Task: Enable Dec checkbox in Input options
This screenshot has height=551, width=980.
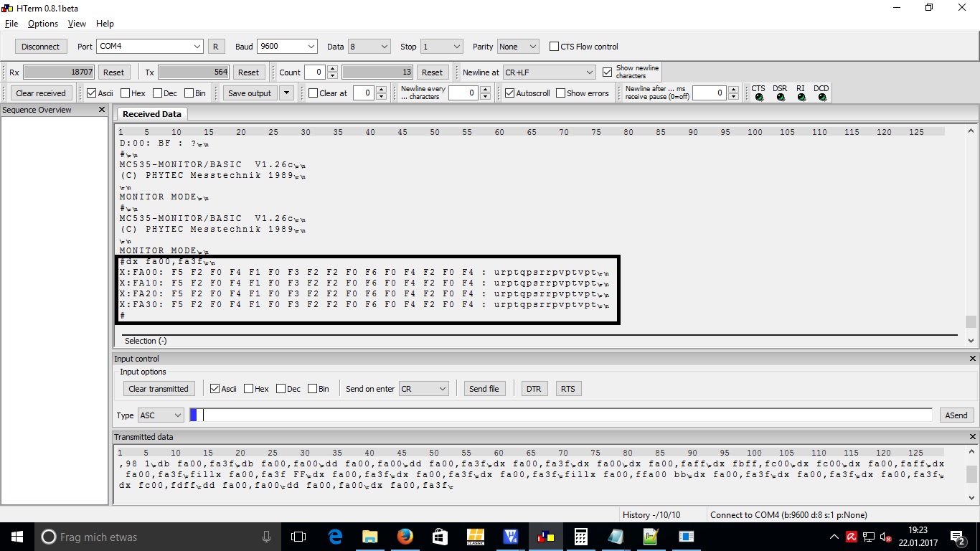Action: click(x=281, y=389)
